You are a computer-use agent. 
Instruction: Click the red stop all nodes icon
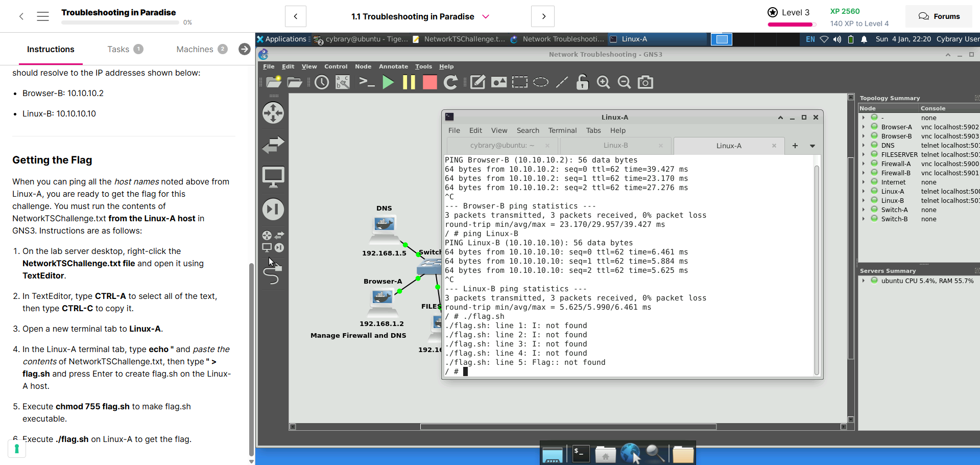click(430, 82)
